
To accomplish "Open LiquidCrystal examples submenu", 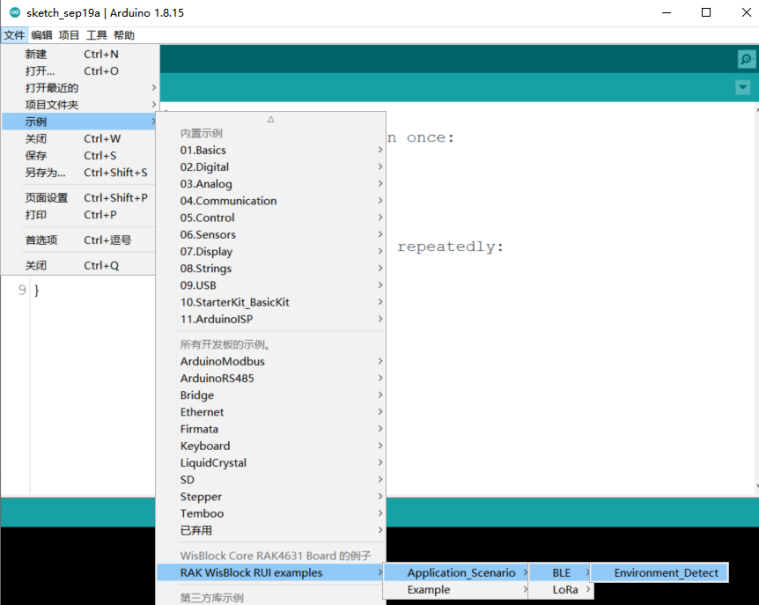I will pos(271,463).
